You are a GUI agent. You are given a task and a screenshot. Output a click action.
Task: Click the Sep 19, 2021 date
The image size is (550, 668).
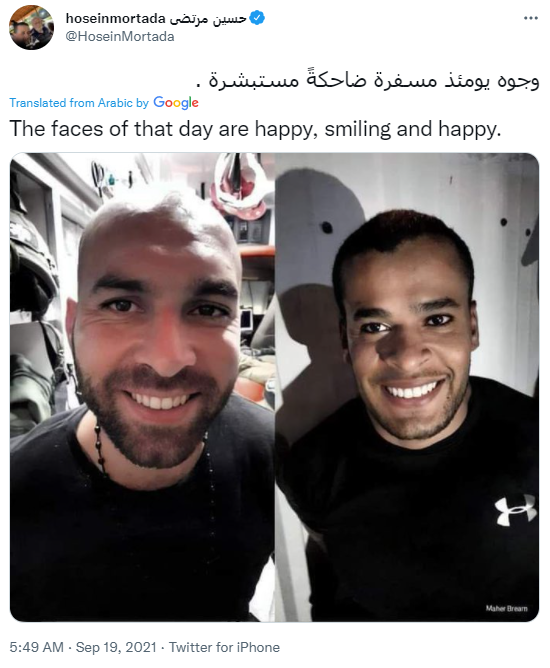point(116,647)
